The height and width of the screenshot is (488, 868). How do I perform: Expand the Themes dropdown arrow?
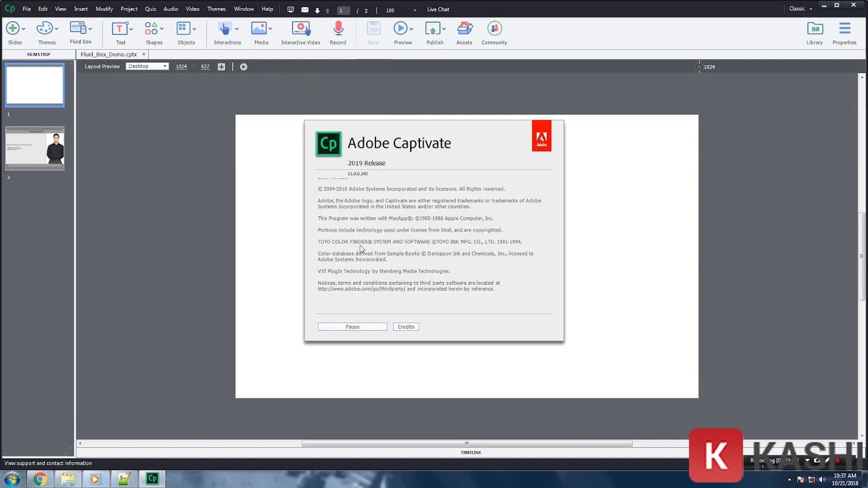coord(56,29)
